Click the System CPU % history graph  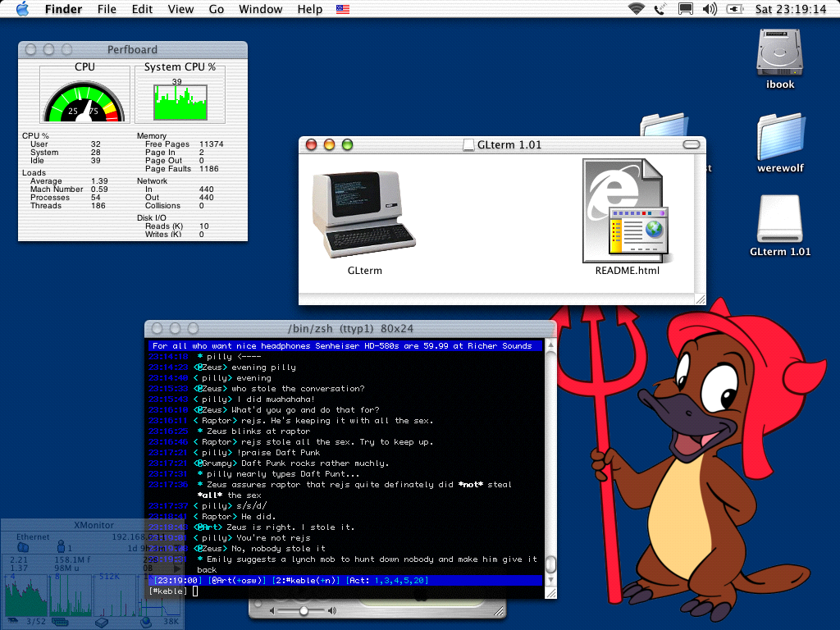(180, 102)
